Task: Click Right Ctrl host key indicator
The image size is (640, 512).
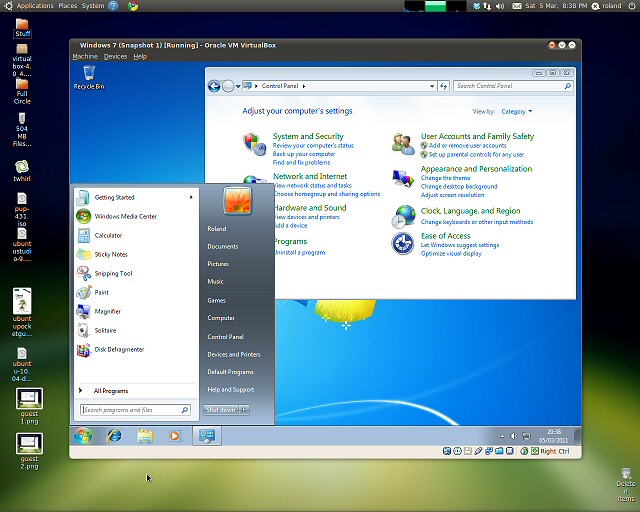Action: click(554, 451)
